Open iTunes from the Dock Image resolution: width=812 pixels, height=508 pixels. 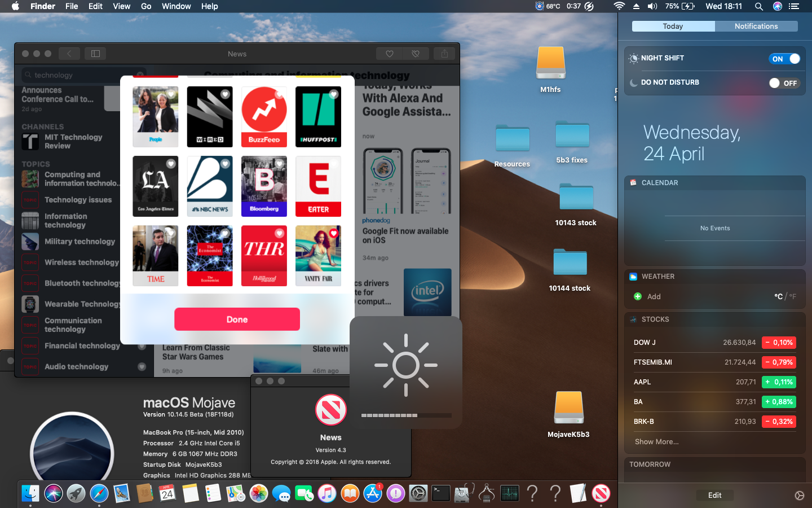327,493
